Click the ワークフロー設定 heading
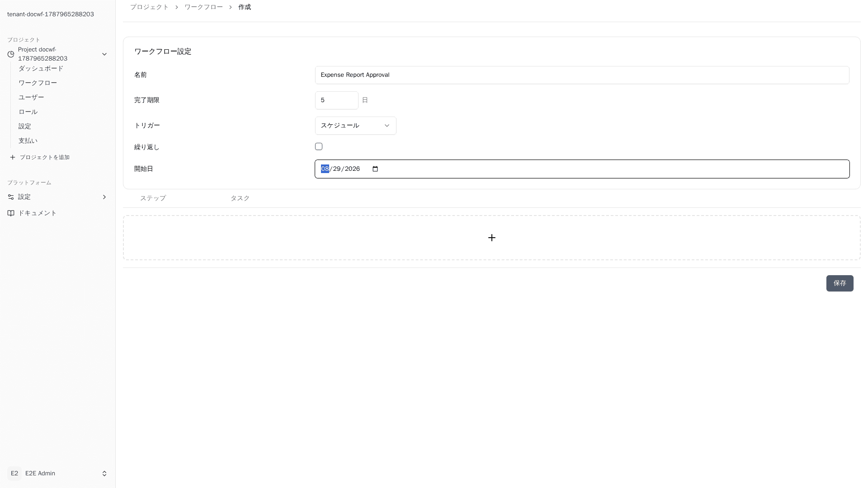 pyautogui.click(x=163, y=52)
